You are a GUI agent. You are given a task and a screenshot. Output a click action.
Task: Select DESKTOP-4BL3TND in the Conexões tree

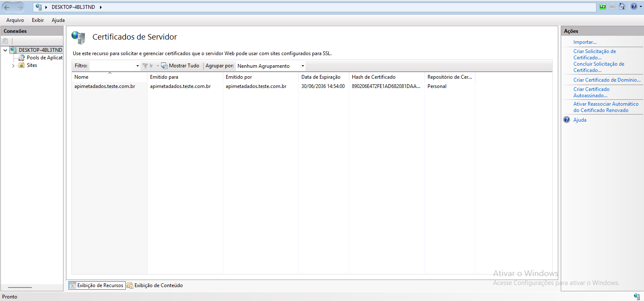point(40,50)
